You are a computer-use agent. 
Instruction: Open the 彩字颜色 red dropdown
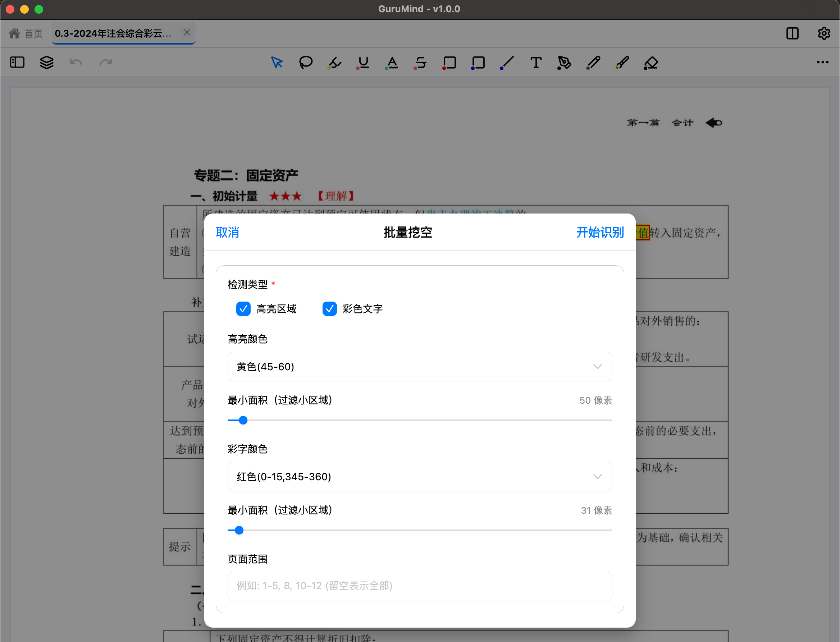420,477
